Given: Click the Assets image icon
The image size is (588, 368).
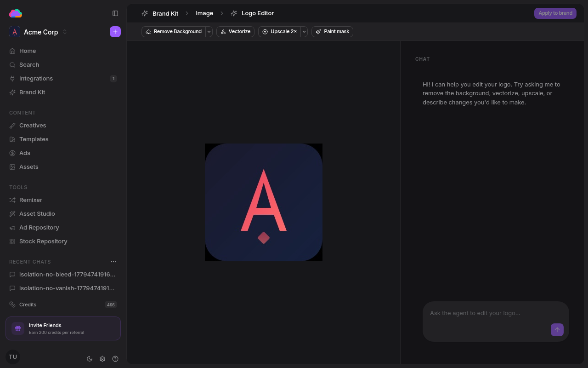Looking at the screenshot, I should coord(12,167).
